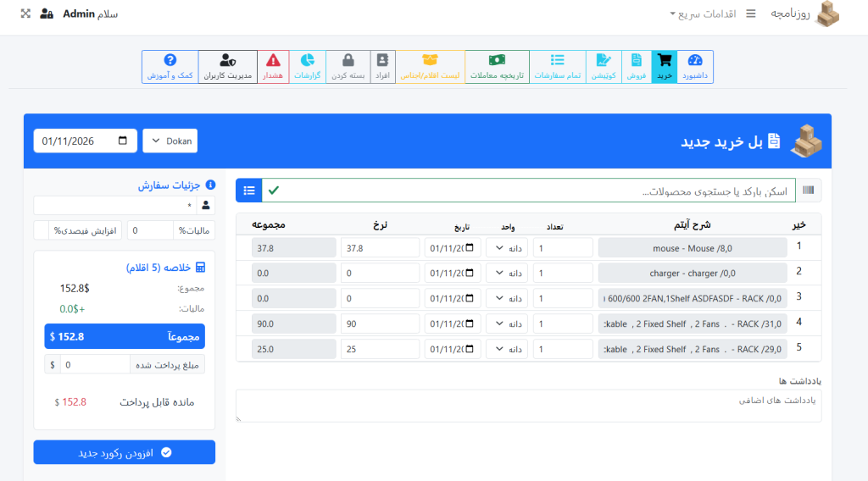The height and width of the screenshot is (481, 868).
Task: Click the person icon in customer field
Action: point(206,205)
